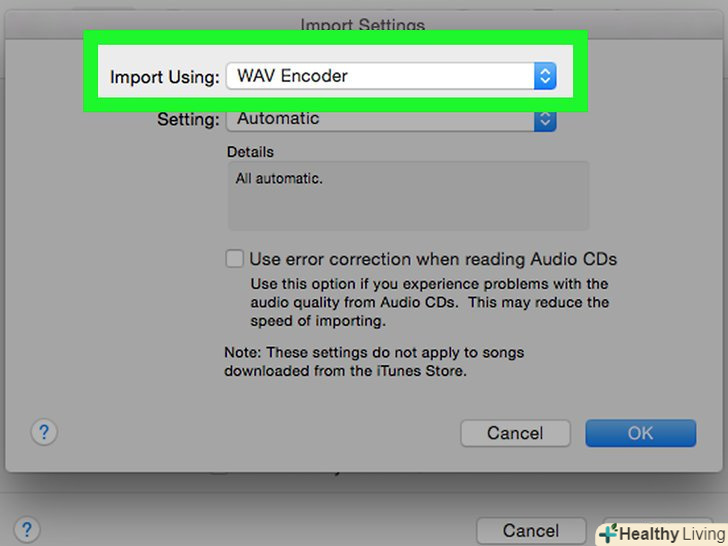Click the help icon in the background preferences window
The image size is (728, 546).
point(26,530)
